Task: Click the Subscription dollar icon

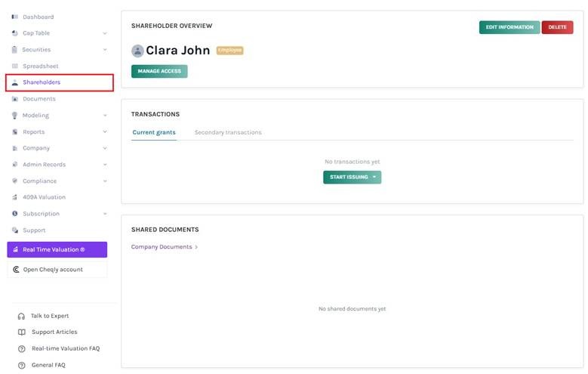Action: point(14,214)
